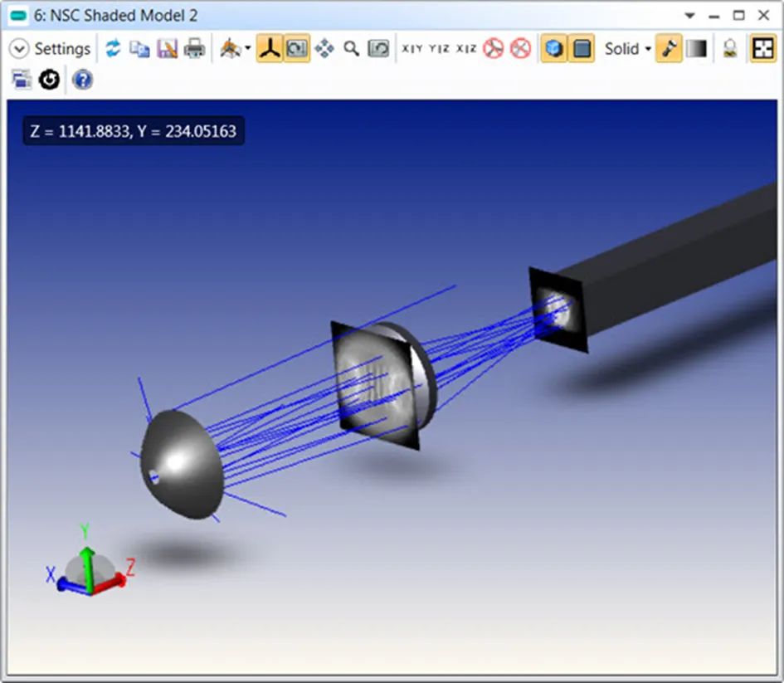Switch to the X-Y view

tap(412, 48)
